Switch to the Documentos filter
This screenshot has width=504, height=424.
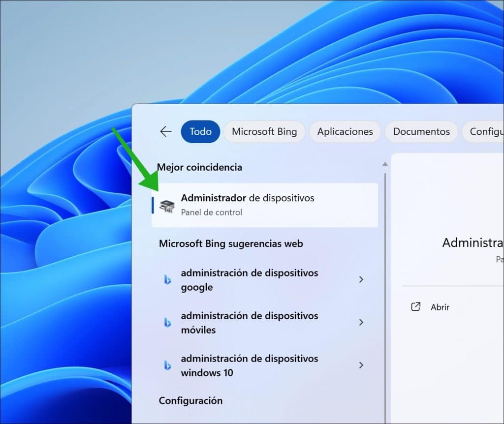coord(421,131)
